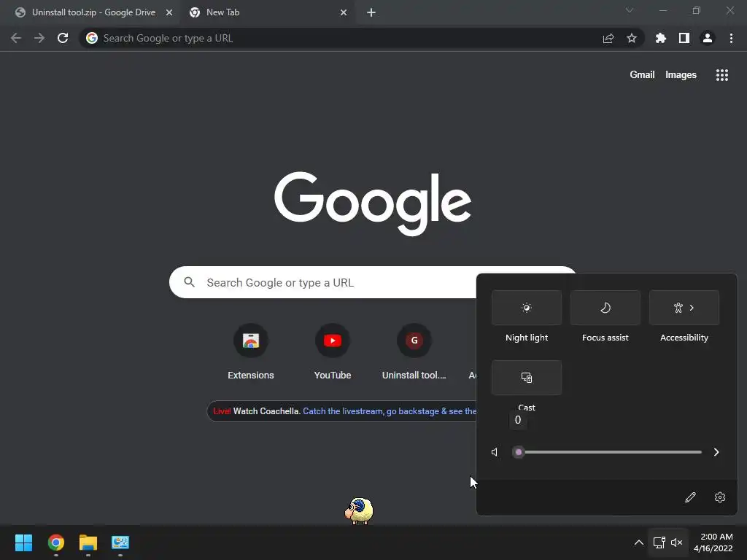Click the browser back arrow

pos(16,38)
